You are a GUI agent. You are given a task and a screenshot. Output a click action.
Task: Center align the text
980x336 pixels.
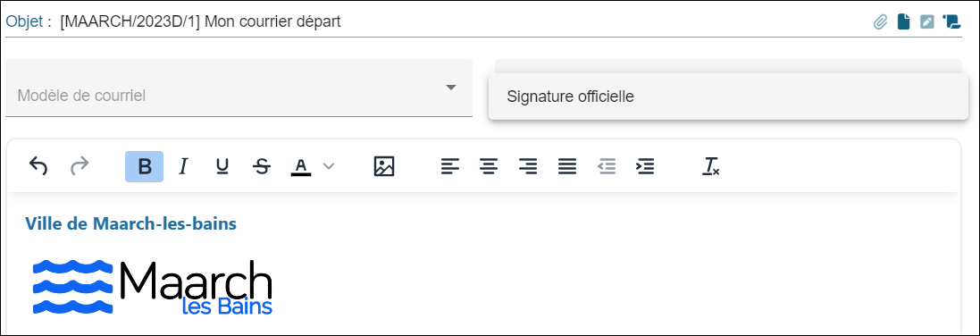[489, 166]
